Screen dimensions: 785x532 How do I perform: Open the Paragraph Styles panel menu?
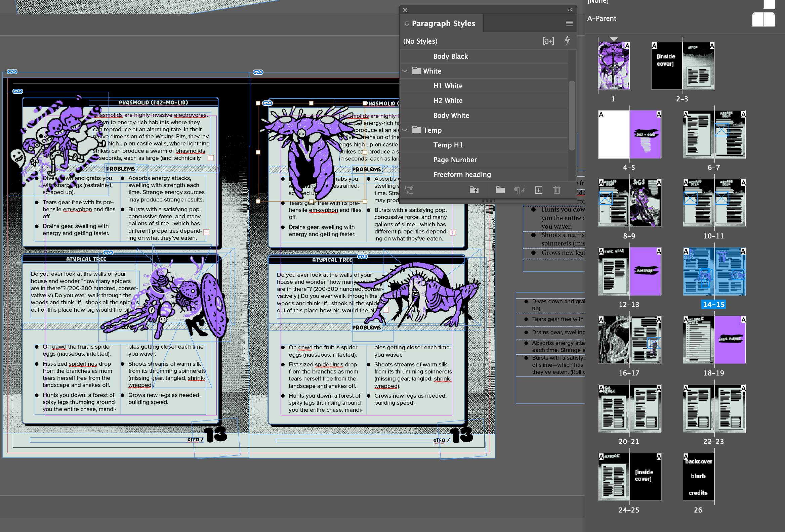tap(569, 23)
